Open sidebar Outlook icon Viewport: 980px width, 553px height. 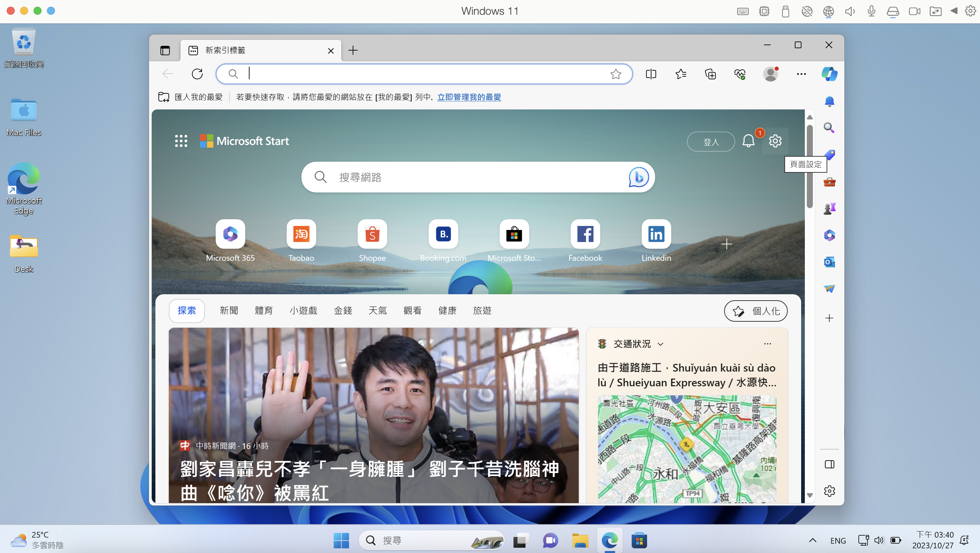pyautogui.click(x=829, y=262)
